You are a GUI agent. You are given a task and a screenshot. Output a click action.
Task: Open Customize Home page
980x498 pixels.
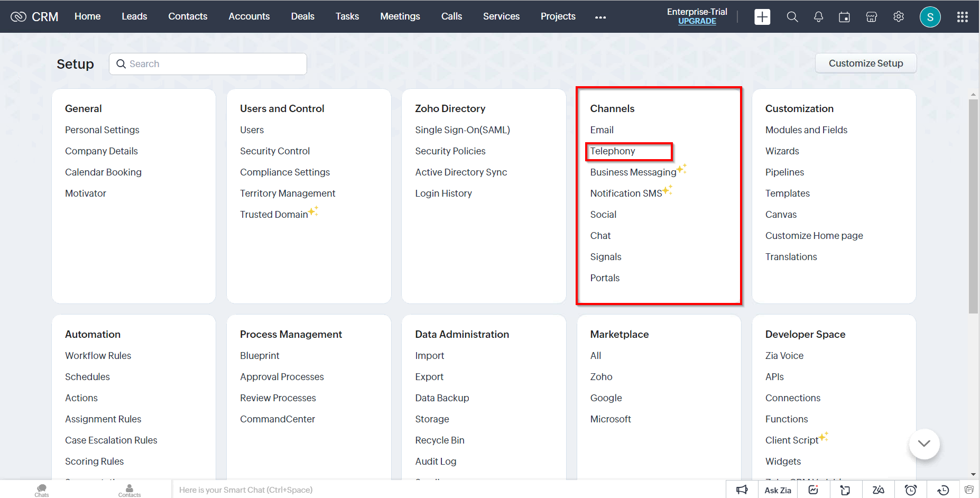tap(814, 236)
